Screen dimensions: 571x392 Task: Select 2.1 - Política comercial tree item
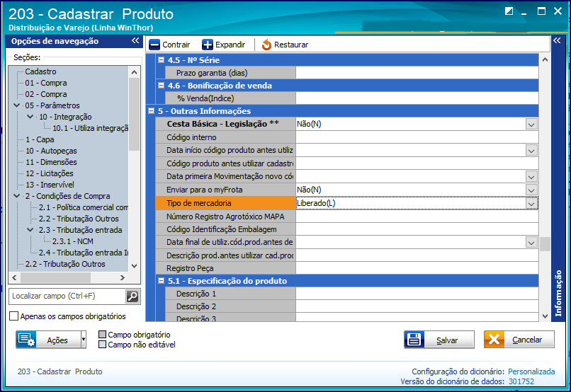click(84, 207)
